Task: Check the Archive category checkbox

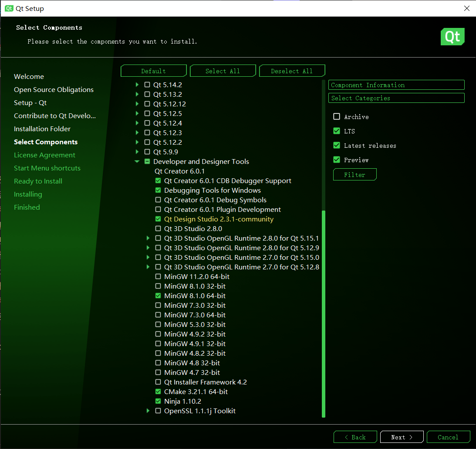Action: click(336, 117)
